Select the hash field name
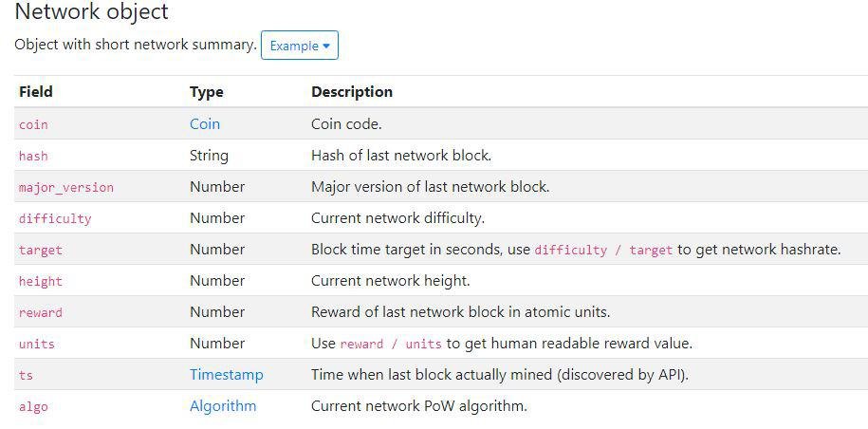Screen dimensions: 868x429 point(33,156)
